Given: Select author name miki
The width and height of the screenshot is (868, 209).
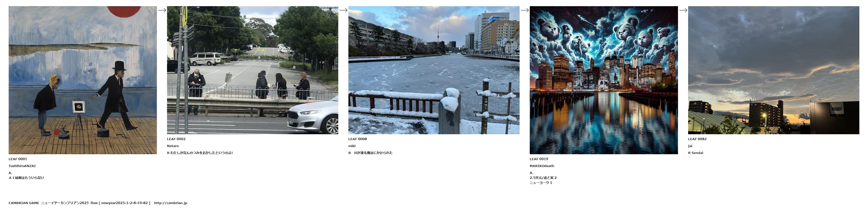Looking at the screenshot, I should click(352, 146).
